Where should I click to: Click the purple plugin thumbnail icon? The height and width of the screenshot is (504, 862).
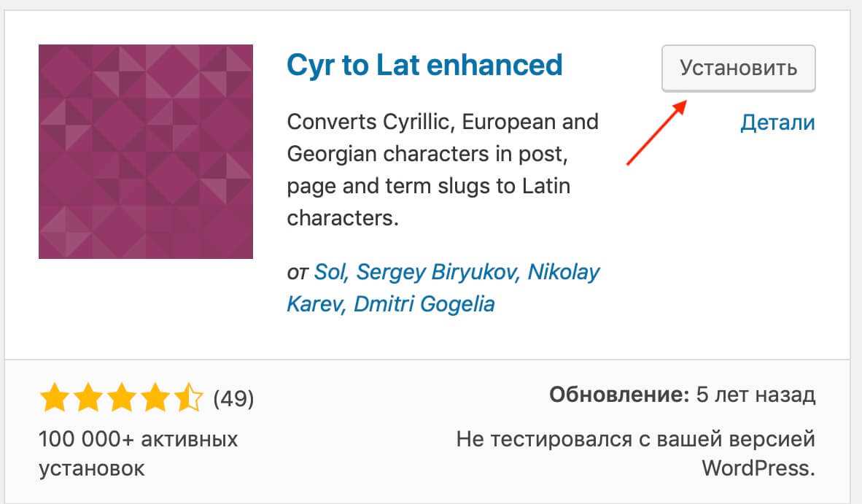click(145, 152)
